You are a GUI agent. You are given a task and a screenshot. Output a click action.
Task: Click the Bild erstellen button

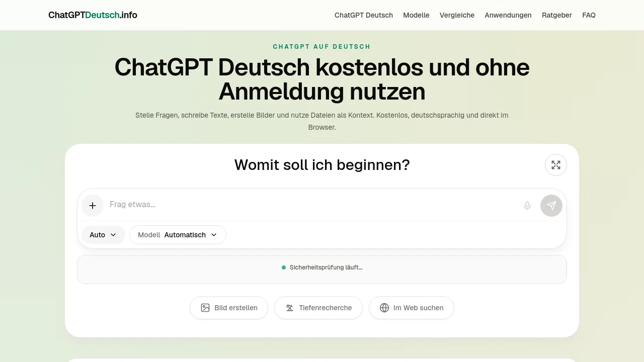pyautogui.click(x=229, y=308)
